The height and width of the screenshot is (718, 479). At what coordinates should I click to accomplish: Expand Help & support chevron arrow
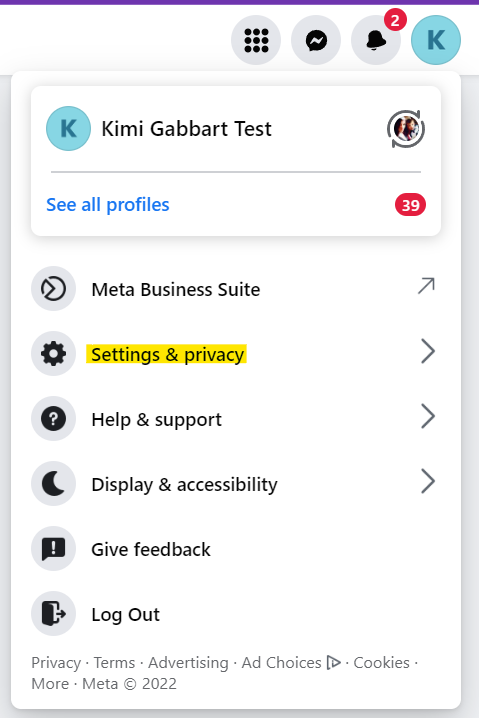pos(428,417)
